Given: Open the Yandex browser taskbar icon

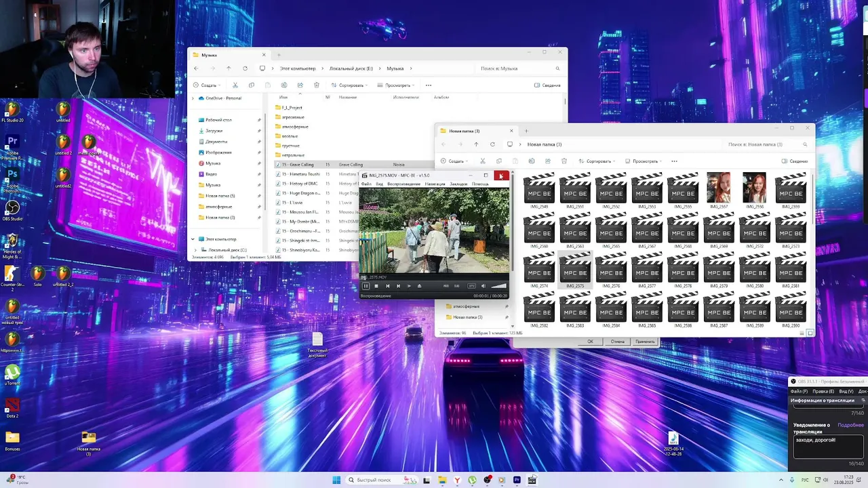Looking at the screenshot, I should coord(457,480).
